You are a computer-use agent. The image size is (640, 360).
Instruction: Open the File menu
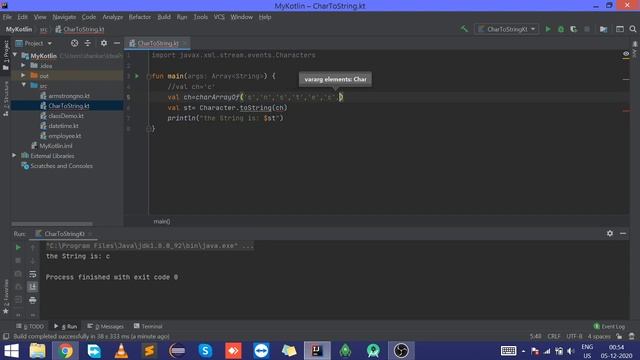7,17
